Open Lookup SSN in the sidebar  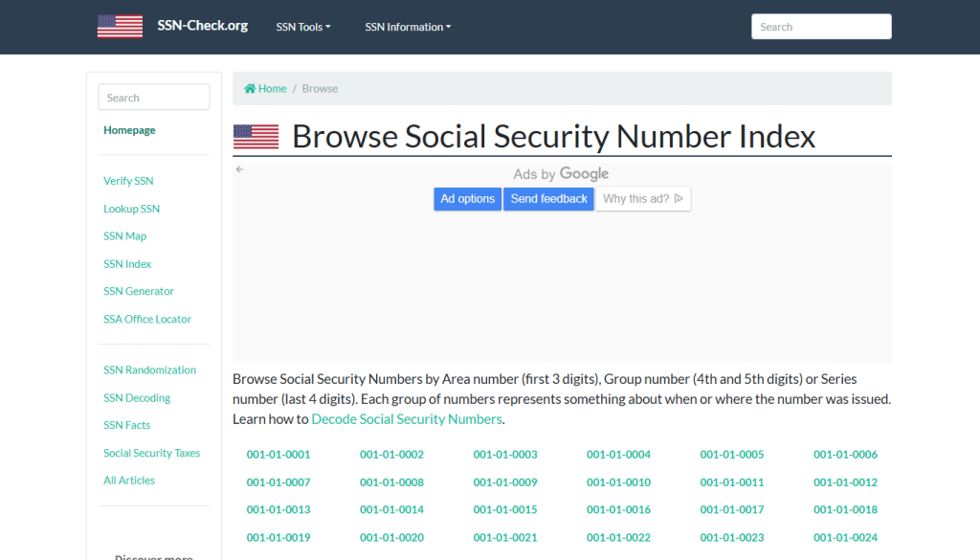tap(131, 209)
